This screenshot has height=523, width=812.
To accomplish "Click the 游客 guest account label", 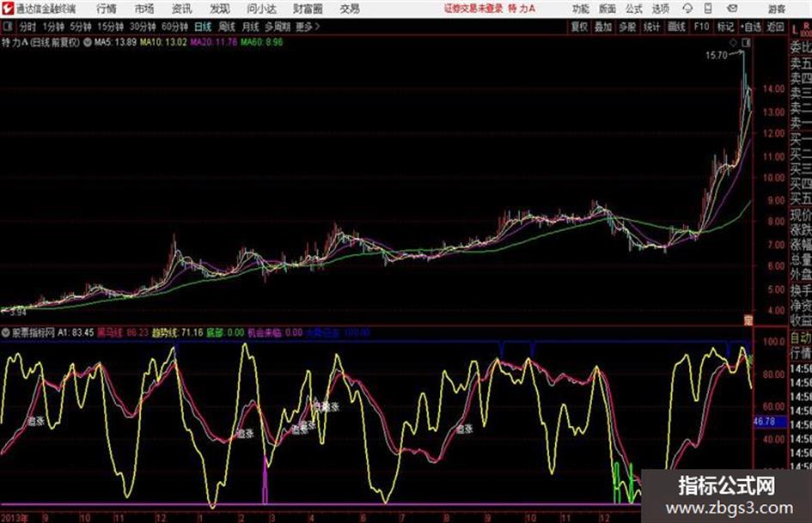I will [x=776, y=9].
